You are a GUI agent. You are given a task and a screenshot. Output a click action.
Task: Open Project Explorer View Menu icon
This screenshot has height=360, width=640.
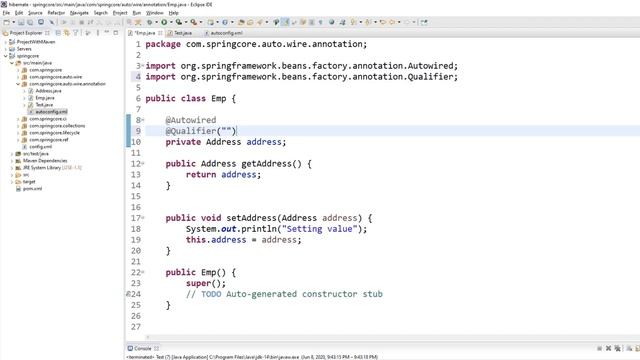click(x=98, y=33)
